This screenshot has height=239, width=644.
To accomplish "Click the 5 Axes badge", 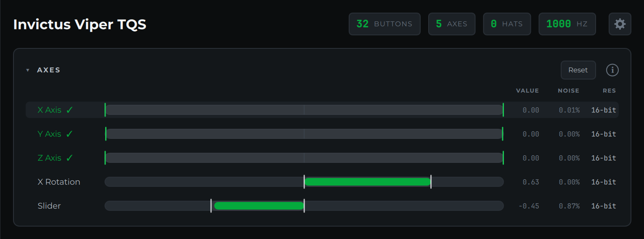I will pyautogui.click(x=452, y=24).
